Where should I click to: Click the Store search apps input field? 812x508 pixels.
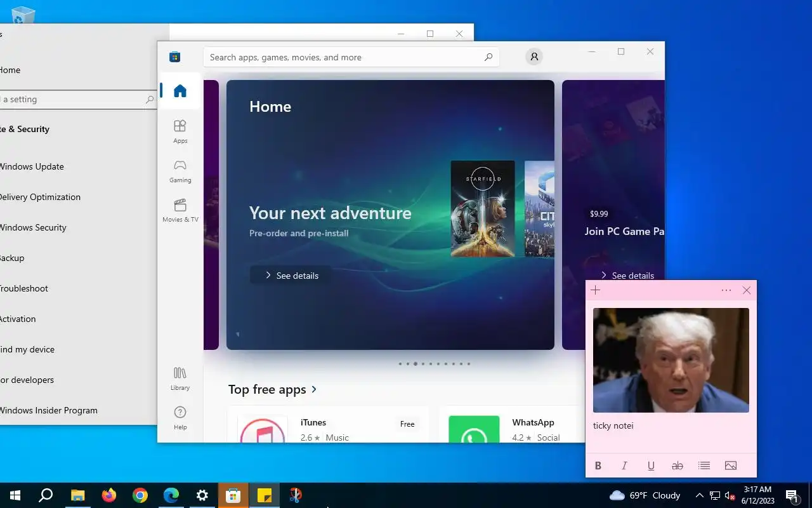pyautogui.click(x=351, y=57)
